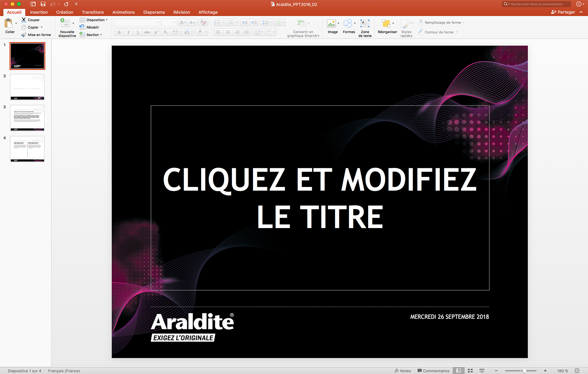The height and width of the screenshot is (374, 588).
Task: Toggle normal view in status bar
Action: tap(458, 371)
